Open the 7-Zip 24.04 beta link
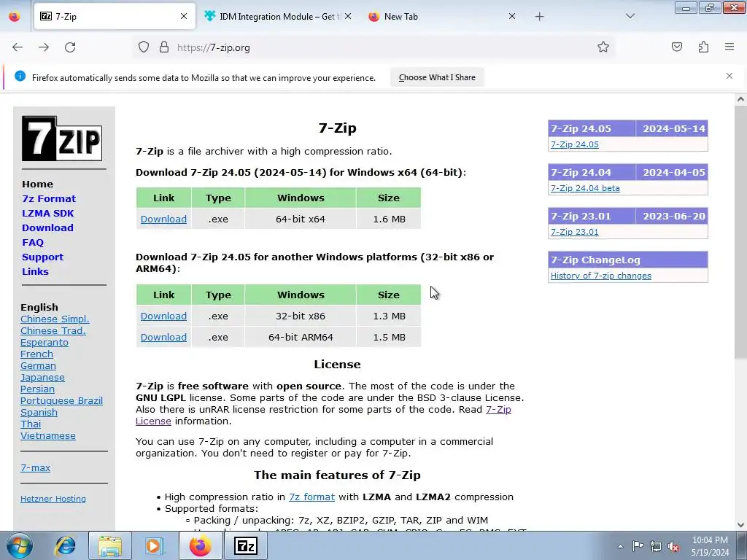The width and height of the screenshot is (747, 560). [x=585, y=188]
